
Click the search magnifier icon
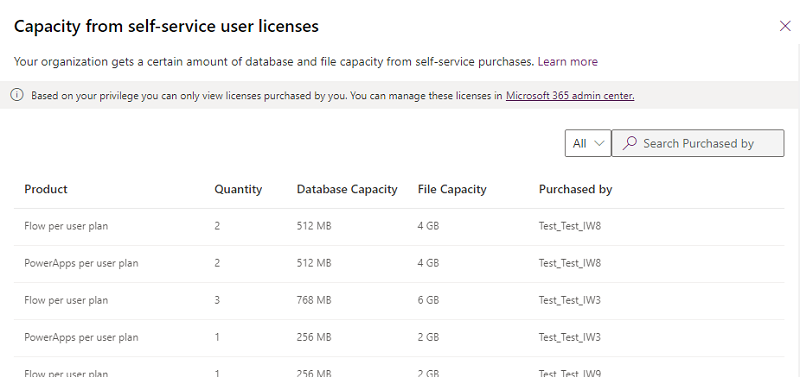point(630,143)
